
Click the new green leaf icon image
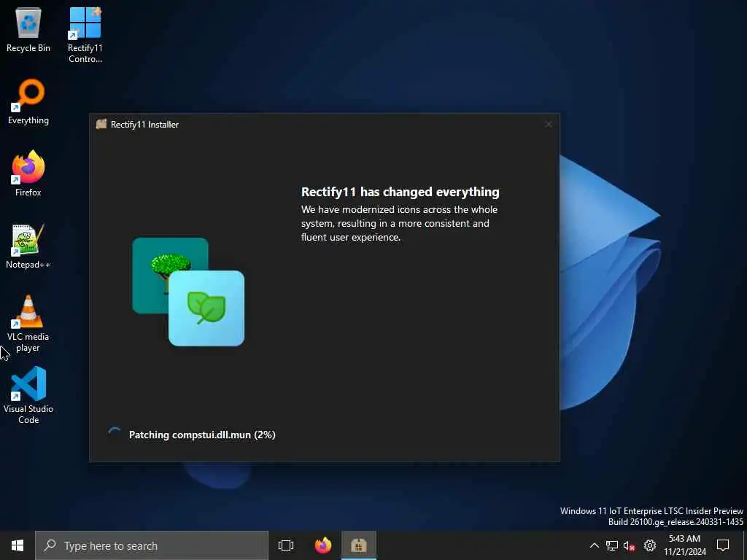click(206, 308)
